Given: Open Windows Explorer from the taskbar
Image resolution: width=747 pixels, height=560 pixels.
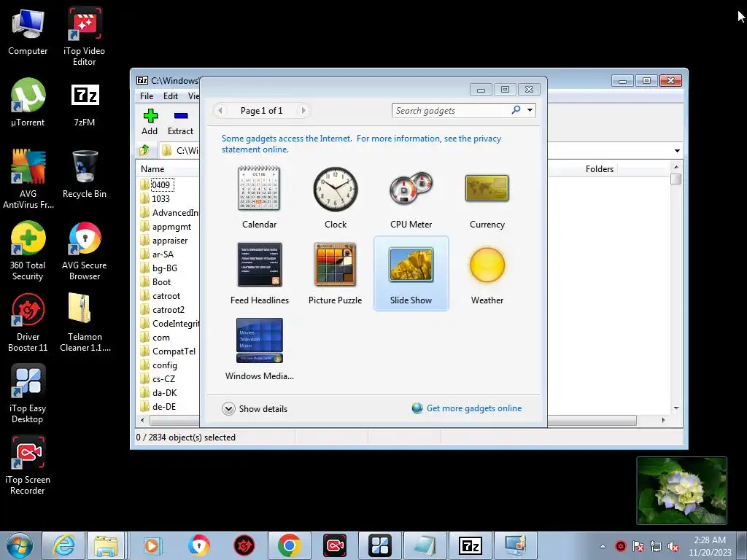Looking at the screenshot, I should coord(106,545).
